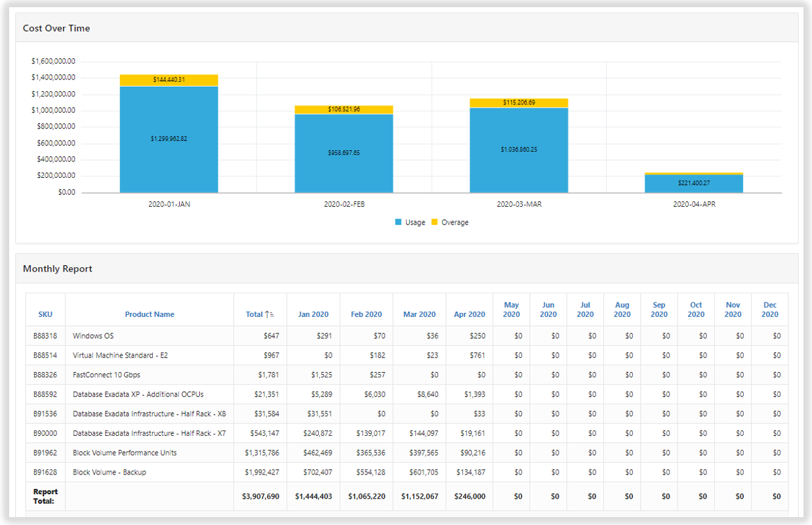Sort by Sep 2020 column header
The image size is (812, 525).
[x=659, y=309]
